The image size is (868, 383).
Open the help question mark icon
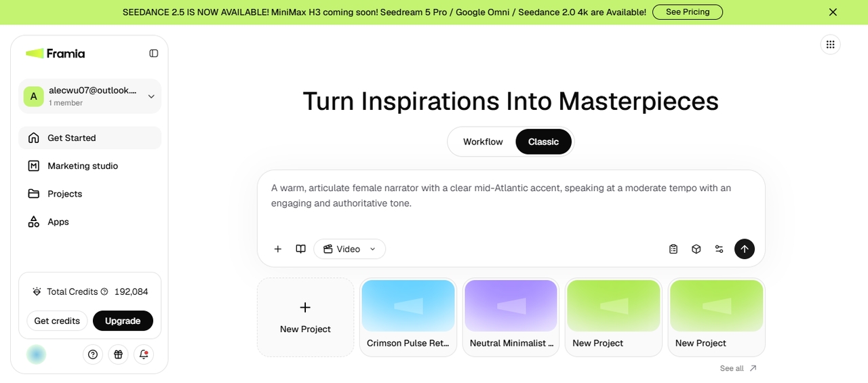point(93,354)
